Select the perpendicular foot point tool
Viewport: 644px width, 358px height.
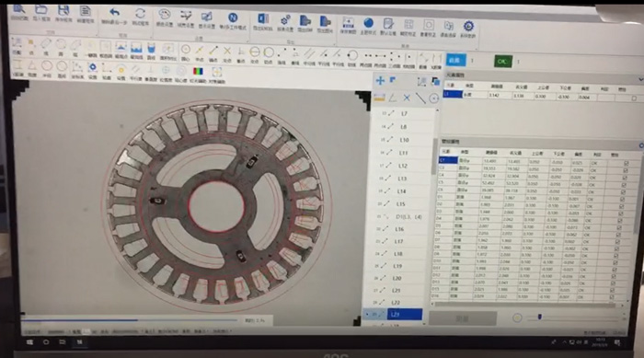pyautogui.click(x=241, y=52)
